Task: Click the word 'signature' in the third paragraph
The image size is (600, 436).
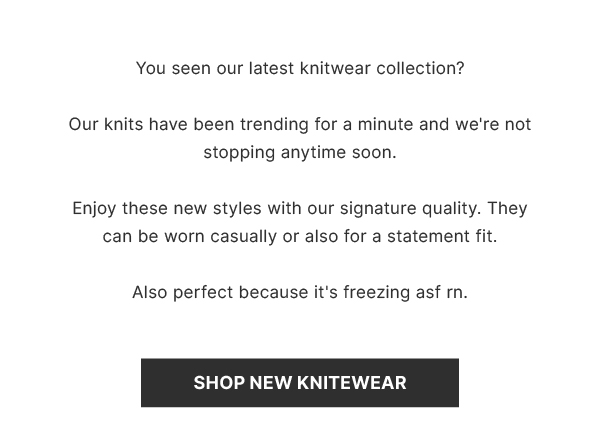Action: click(378, 209)
